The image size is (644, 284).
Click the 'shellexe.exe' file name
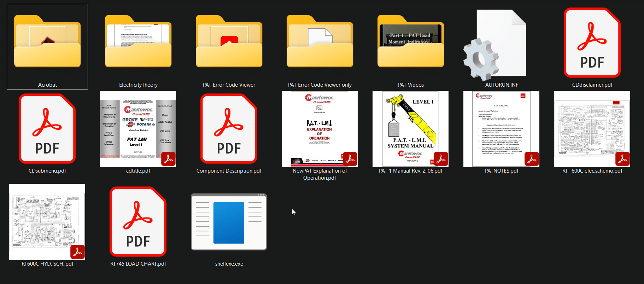229,264
